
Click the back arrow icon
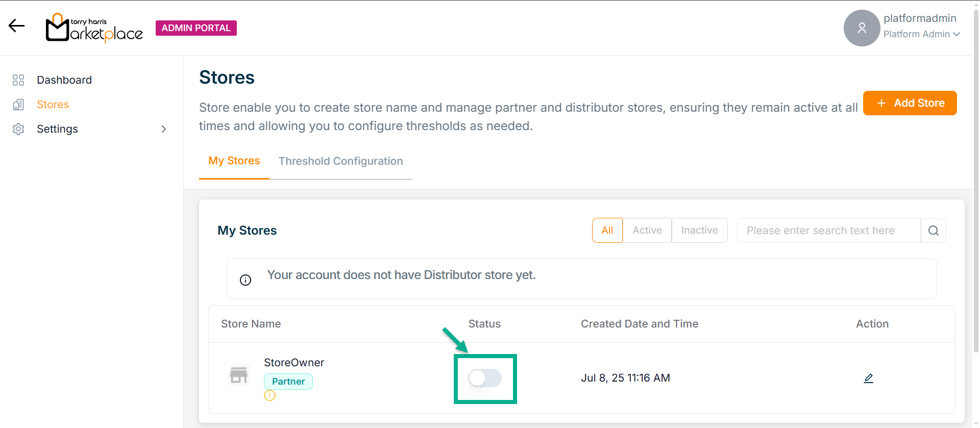(16, 26)
